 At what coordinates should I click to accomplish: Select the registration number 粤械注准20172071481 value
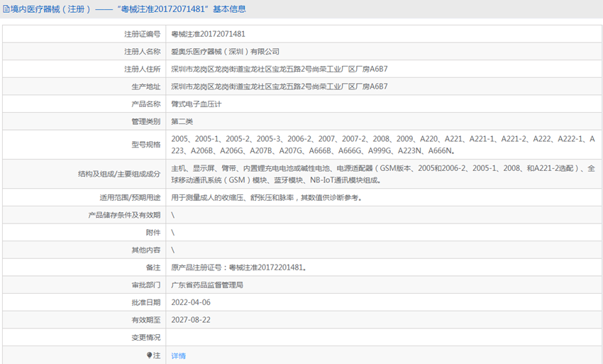209,34
